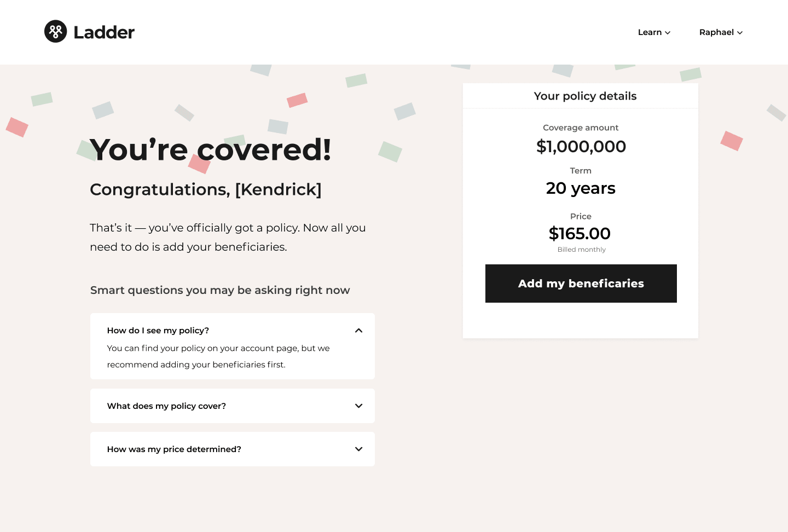This screenshot has width=788, height=532.
Task: Click the "You're covered!" headline
Action: (211, 149)
